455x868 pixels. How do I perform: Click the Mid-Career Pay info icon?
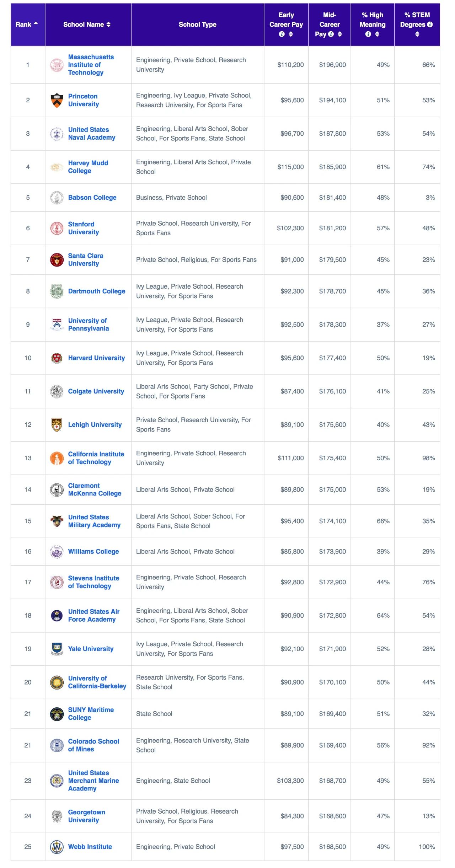(x=331, y=34)
